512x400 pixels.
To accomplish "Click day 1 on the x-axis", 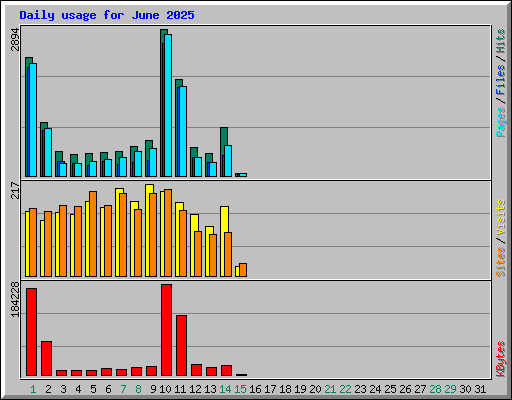I will pyautogui.click(x=33, y=389).
